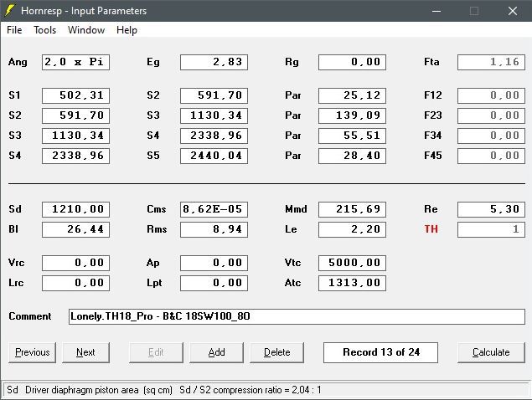The width and height of the screenshot is (532, 400).
Task: Click the Ang field showing 2,0 x Pi
Action: (x=75, y=62)
